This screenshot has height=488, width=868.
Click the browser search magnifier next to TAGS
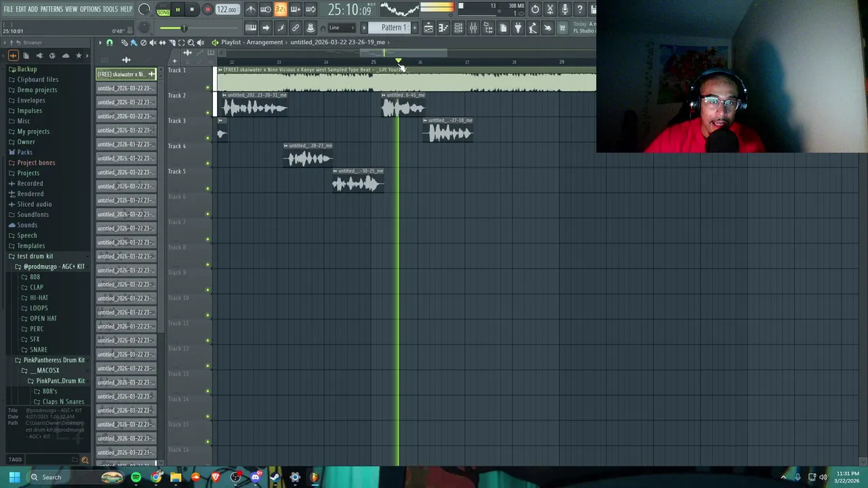85,460
